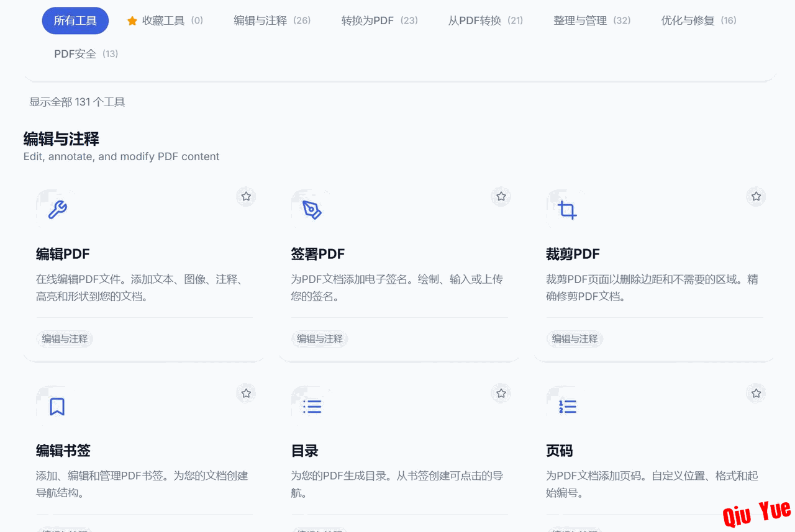
Task: Favorite the 页码 tool with its star
Action: [x=756, y=394]
